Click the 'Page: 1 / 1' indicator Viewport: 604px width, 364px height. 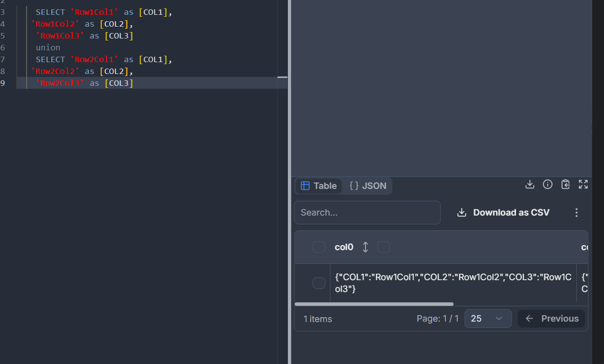click(x=438, y=319)
